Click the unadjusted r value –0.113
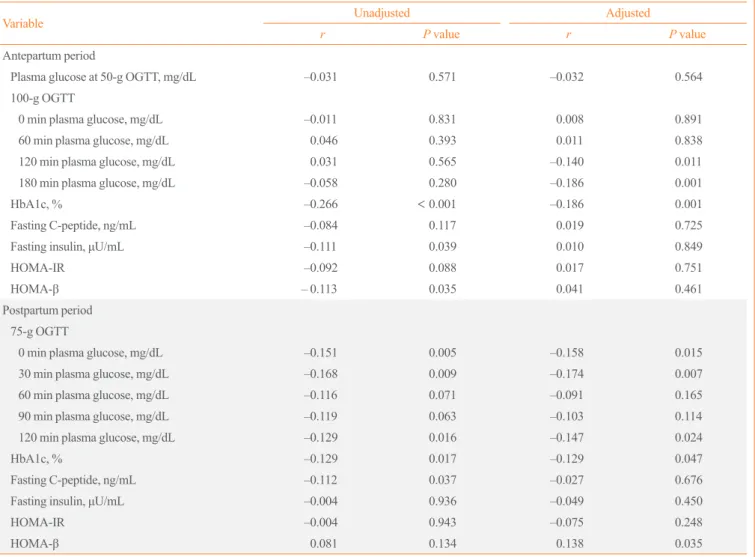 pyautogui.click(x=319, y=289)
